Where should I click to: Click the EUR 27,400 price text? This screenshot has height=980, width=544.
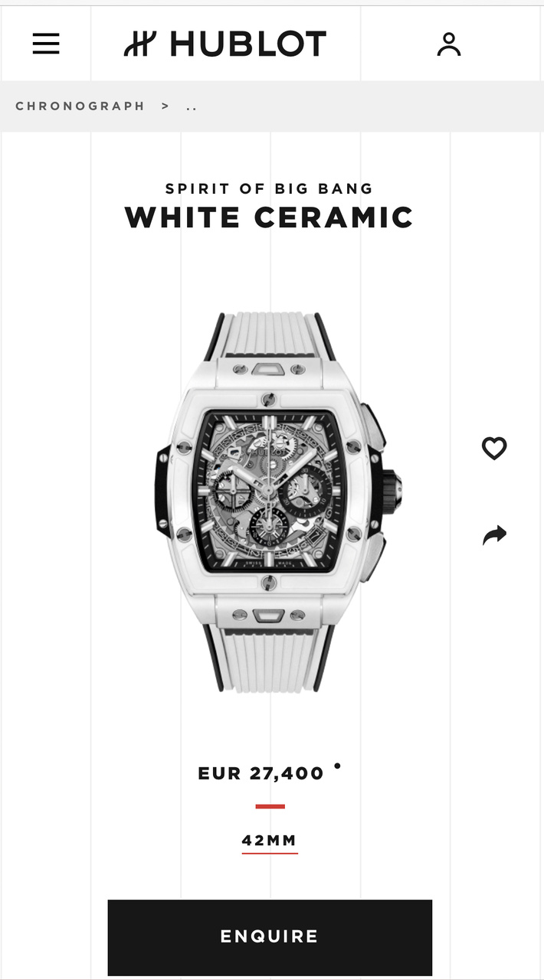pos(261,774)
